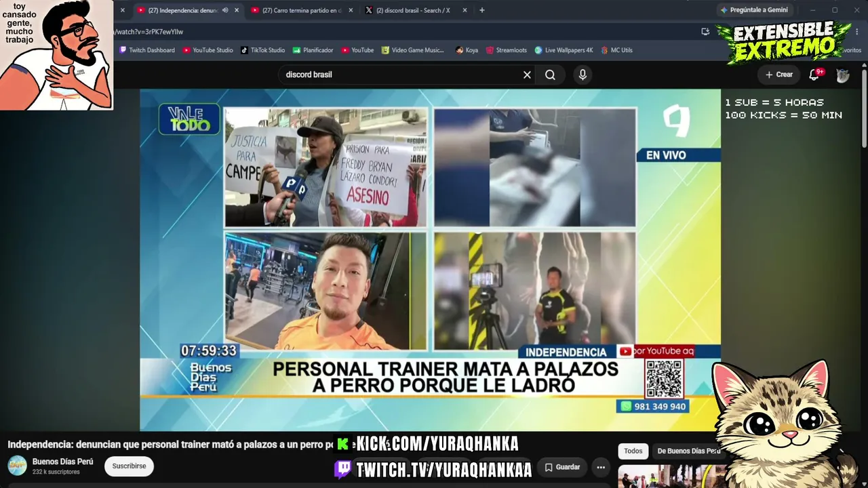The image size is (868, 488).
Task: Select the Todos filter chip
Action: coord(633,451)
